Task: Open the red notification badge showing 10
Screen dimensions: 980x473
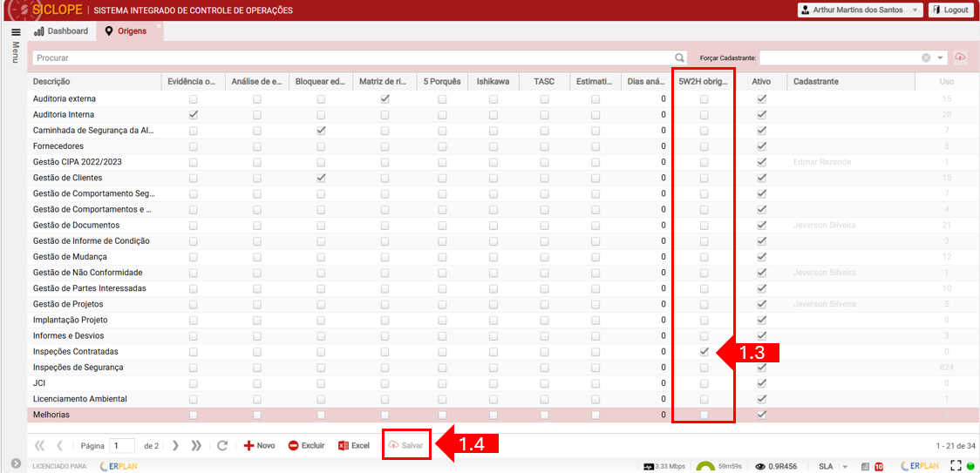Action: click(x=879, y=466)
